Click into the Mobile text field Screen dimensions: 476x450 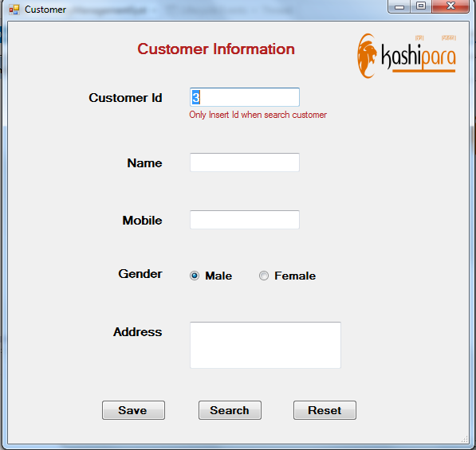245,220
